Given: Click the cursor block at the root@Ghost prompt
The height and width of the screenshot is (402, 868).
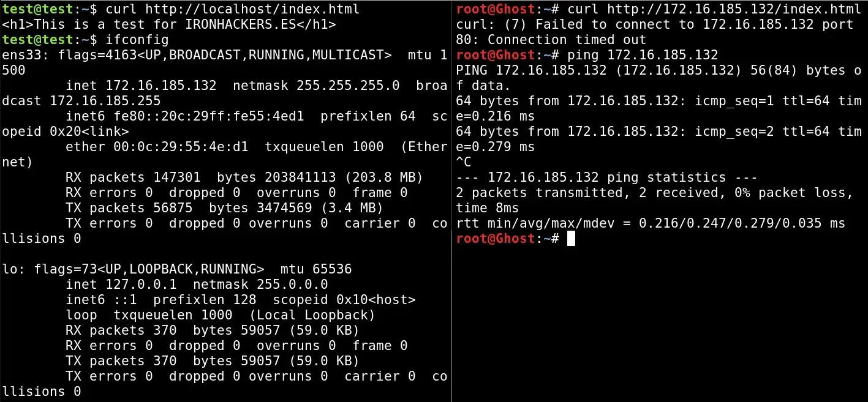Looking at the screenshot, I should (x=571, y=239).
